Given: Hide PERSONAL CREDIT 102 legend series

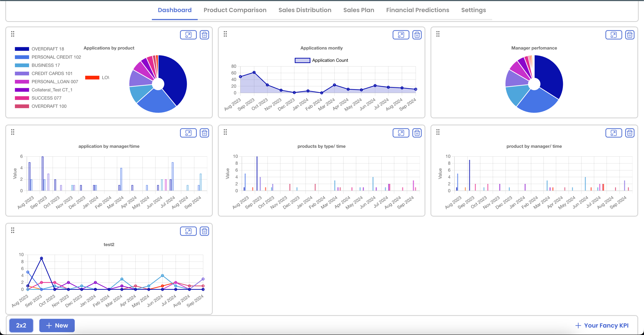Looking at the screenshot, I should 48,57.
